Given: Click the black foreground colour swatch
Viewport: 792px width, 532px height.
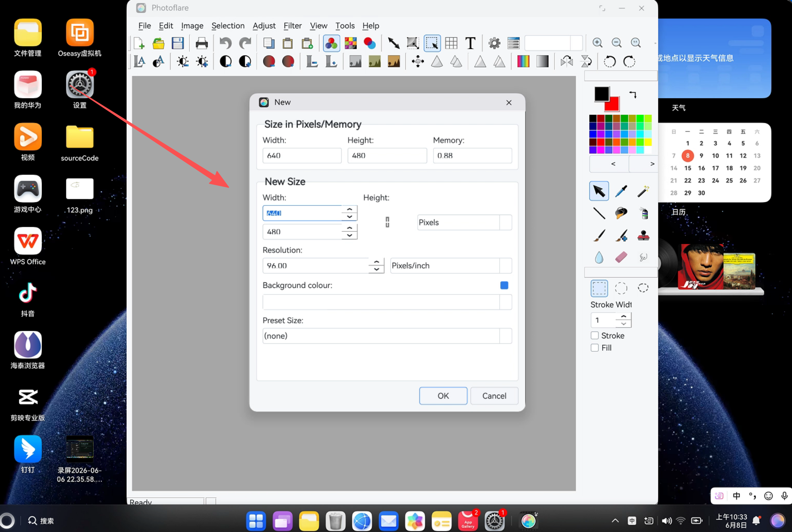Looking at the screenshot, I should click(x=601, y=94).
